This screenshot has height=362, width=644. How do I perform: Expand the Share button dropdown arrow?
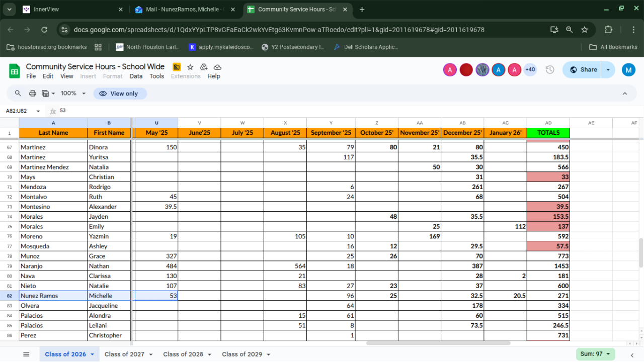click(x=608, y=70)
